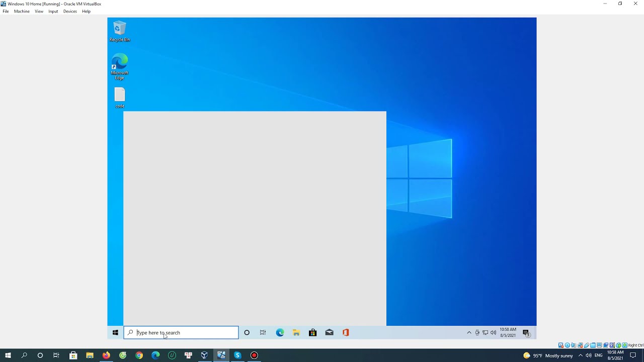Open Skype on the host taskbar

click(x=237, y=355)
